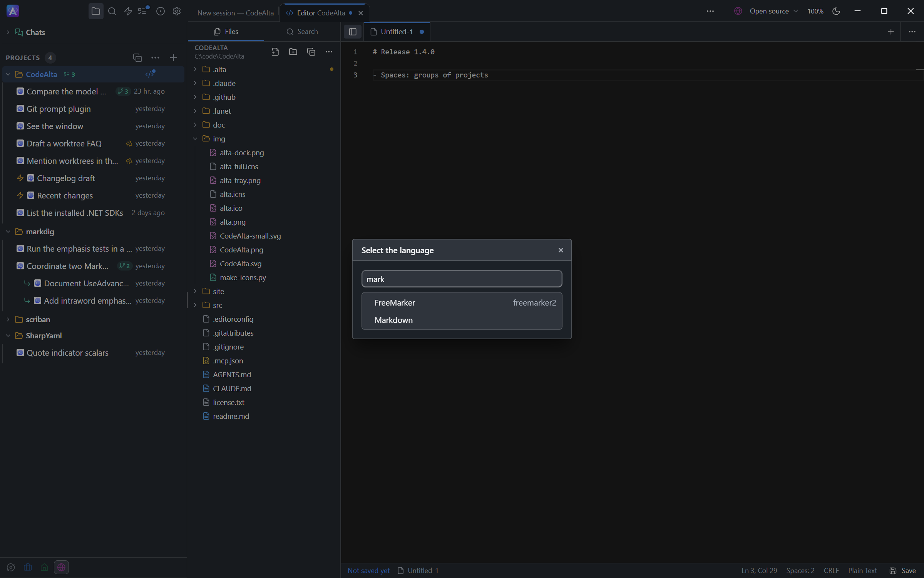Click the language search input containing mark
Viewport: 924px width, 578px height.
point(462,279)
